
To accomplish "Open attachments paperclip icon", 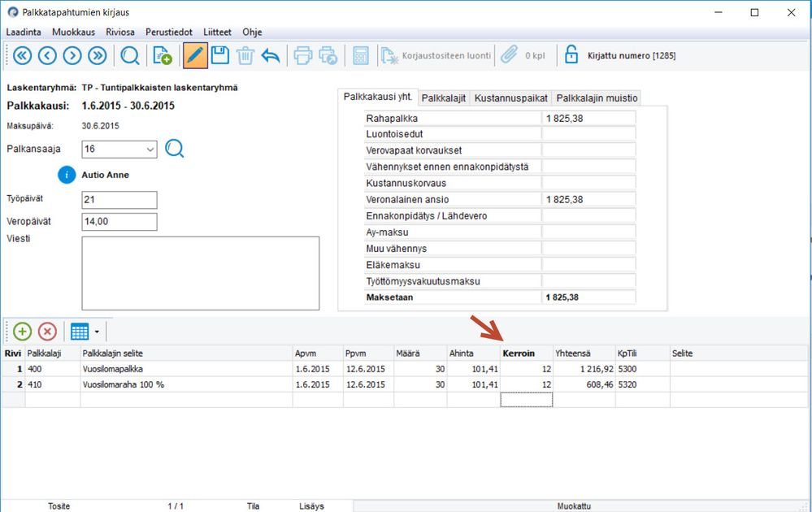I will 509,54.
